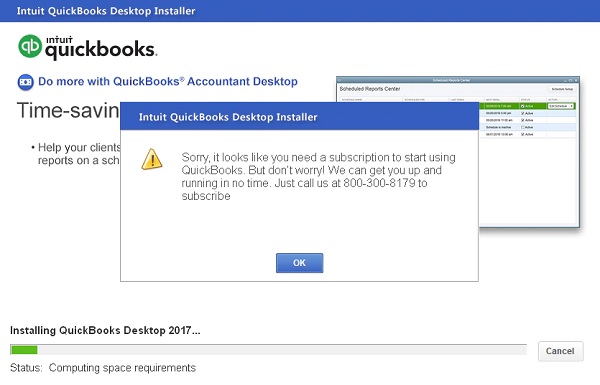Click the subscription message with phone number
Image resolution: width=600 pixels, height=385 pixels.
[318, 176]
